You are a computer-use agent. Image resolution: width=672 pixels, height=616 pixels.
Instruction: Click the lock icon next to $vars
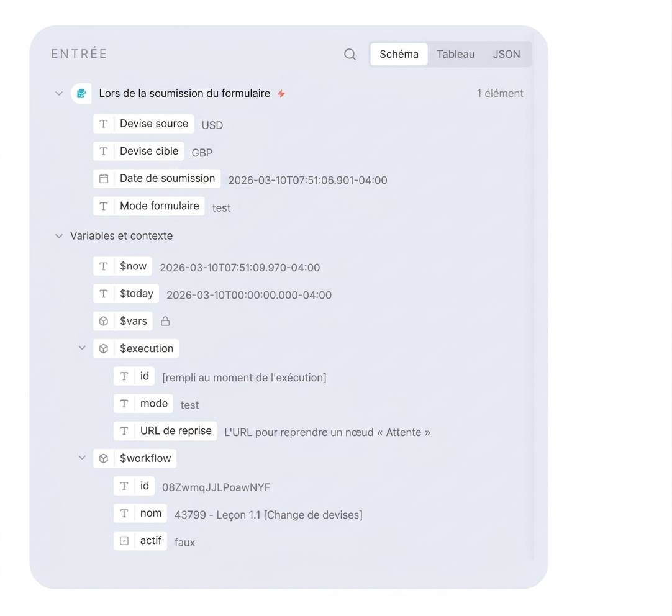click(165, 321)
